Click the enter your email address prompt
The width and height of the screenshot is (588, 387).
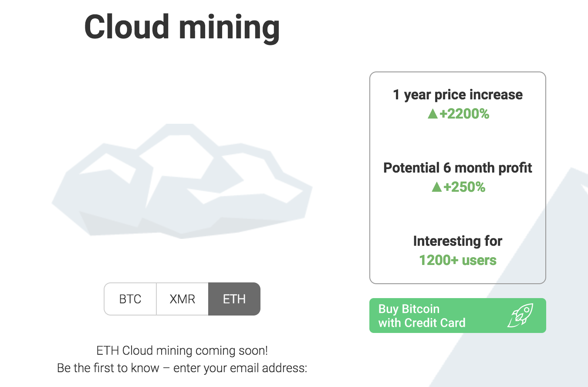[240, 368]
